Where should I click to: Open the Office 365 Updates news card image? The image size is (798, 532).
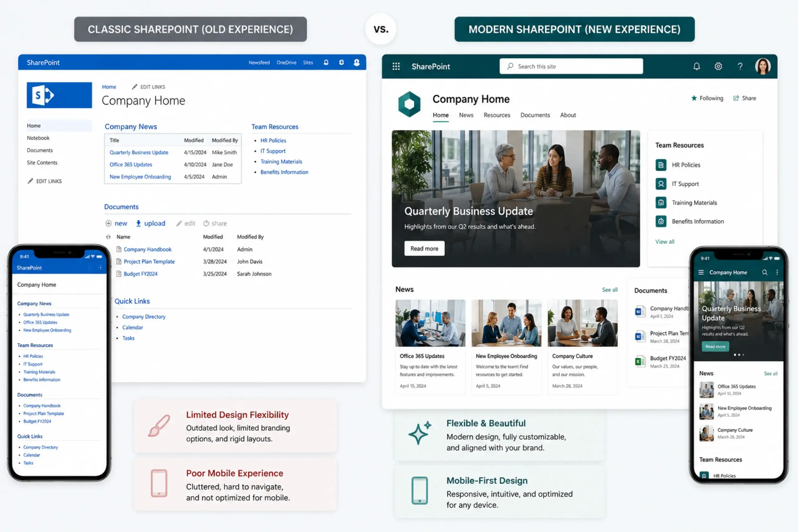(430, 323)
